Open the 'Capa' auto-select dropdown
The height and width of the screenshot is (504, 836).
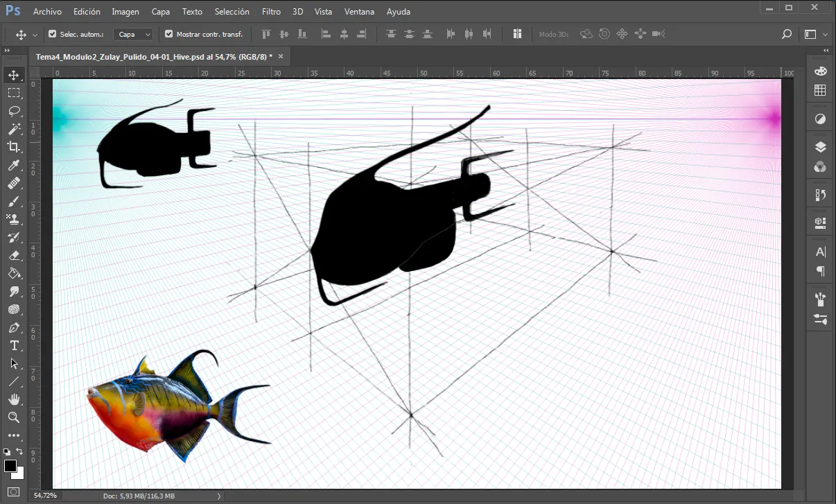[133, 34]
